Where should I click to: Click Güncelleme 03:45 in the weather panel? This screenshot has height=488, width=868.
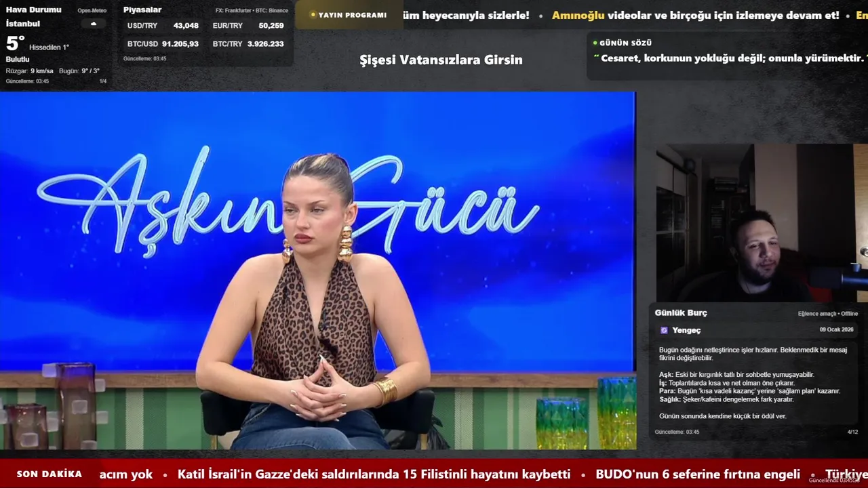point(27,81)
